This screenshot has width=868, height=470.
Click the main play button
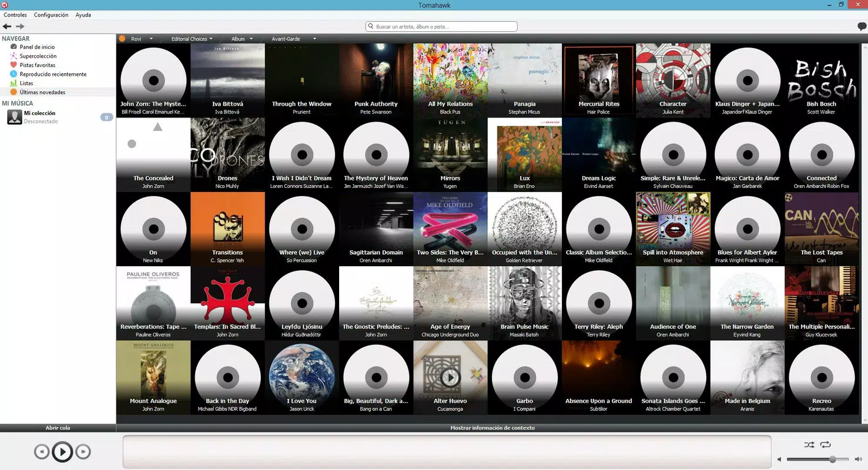[x=62, y=451]
